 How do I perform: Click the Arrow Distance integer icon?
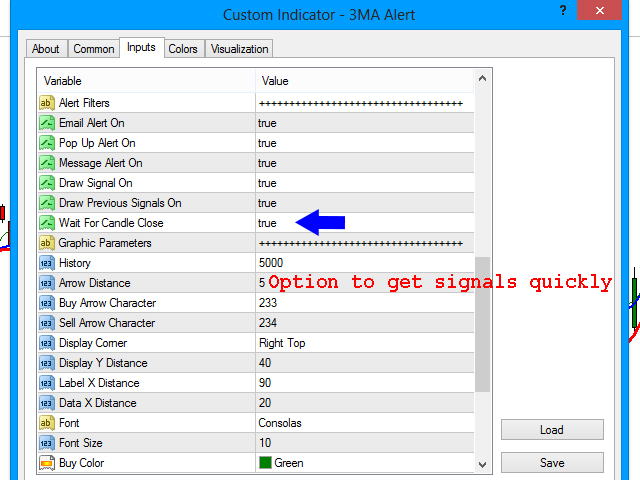click(47, 283)
